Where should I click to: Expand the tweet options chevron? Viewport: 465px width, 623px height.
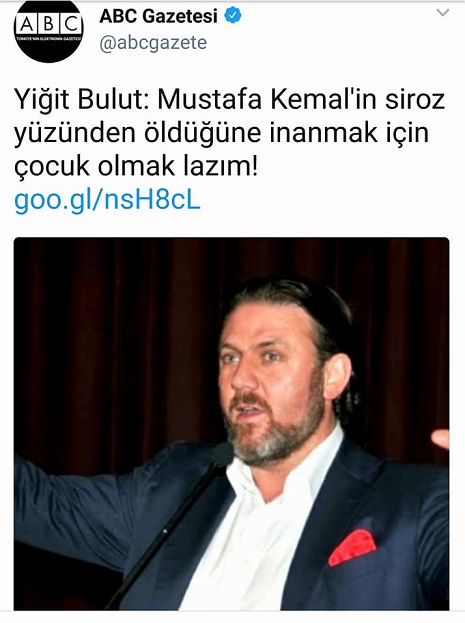click(x=443, y=13)
